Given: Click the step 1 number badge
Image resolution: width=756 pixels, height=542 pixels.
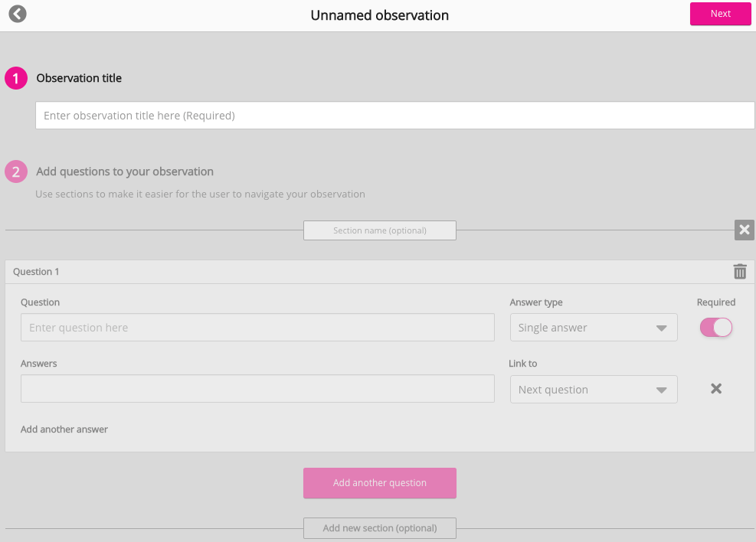Looking at the screenshot, I should (16, 78).
